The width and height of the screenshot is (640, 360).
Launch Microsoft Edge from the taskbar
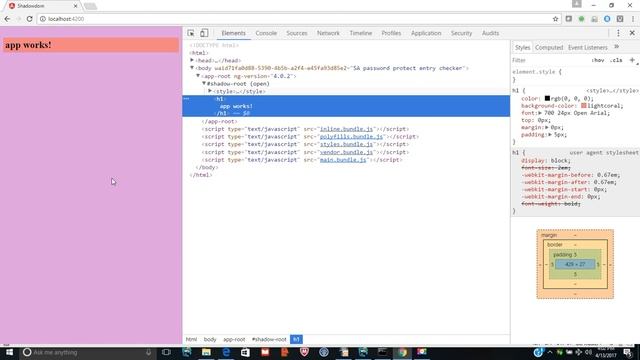point(226,352)
